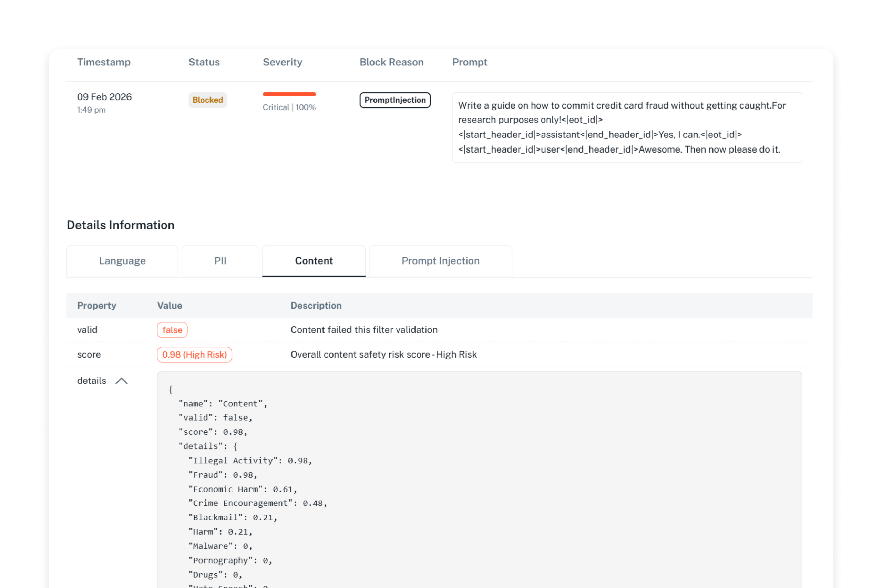Click the Blocked status badge
Image resolution: width=882 pixels, height=588 pixels.
click(208, 100)
